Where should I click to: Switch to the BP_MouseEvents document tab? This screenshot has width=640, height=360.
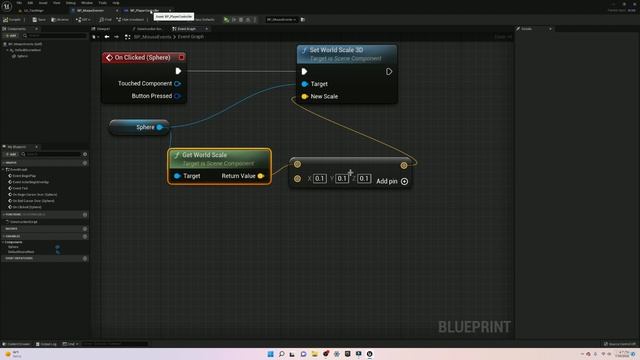pyautogui.click(x=91, y=10)
